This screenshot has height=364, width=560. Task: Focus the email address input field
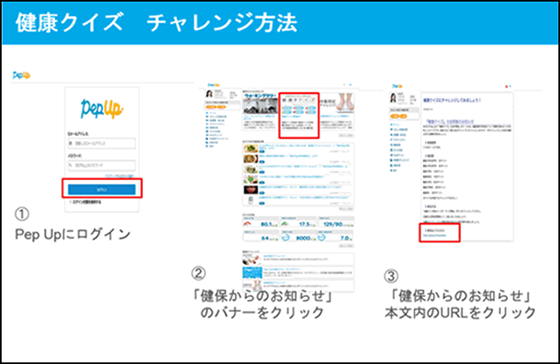[102, 143]
